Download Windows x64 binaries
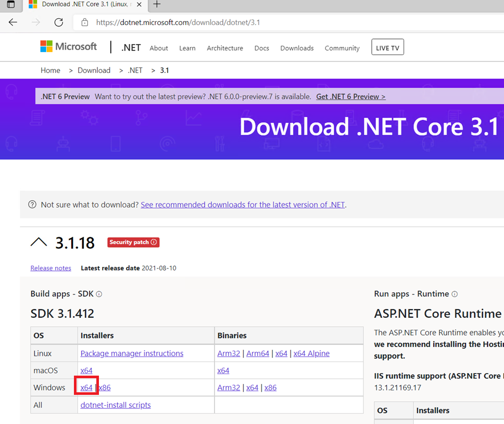Image resolution: width=504 pixels, height=424 pixels. (x=253, y=388)
